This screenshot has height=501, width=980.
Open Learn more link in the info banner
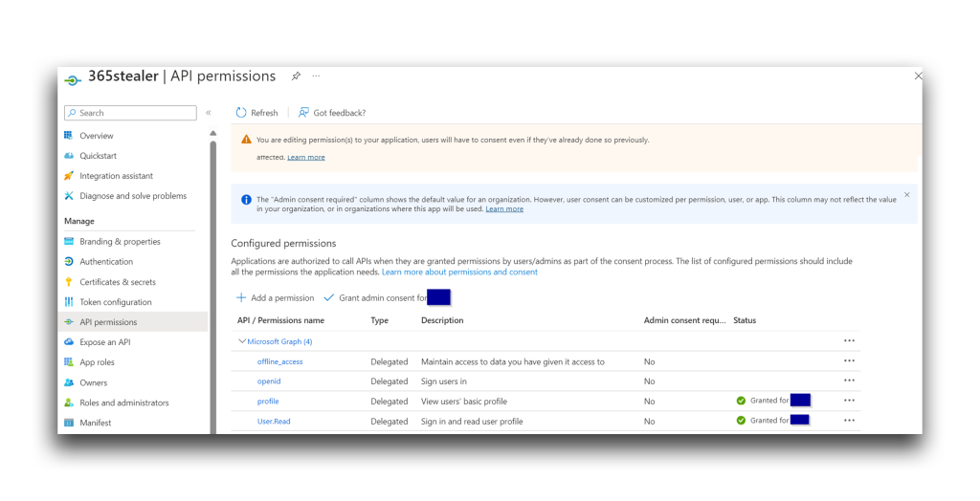click(x=504, y=209)
